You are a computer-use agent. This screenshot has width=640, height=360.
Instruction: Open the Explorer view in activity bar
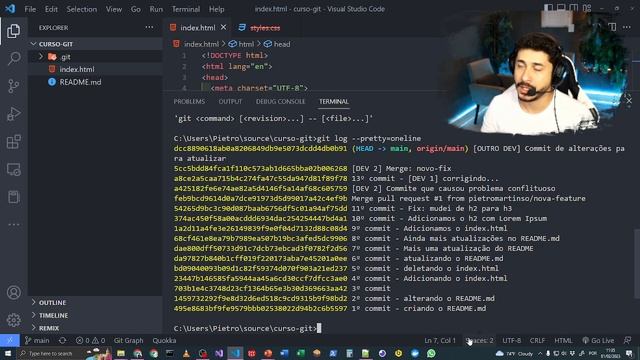(x=13, y=31)
